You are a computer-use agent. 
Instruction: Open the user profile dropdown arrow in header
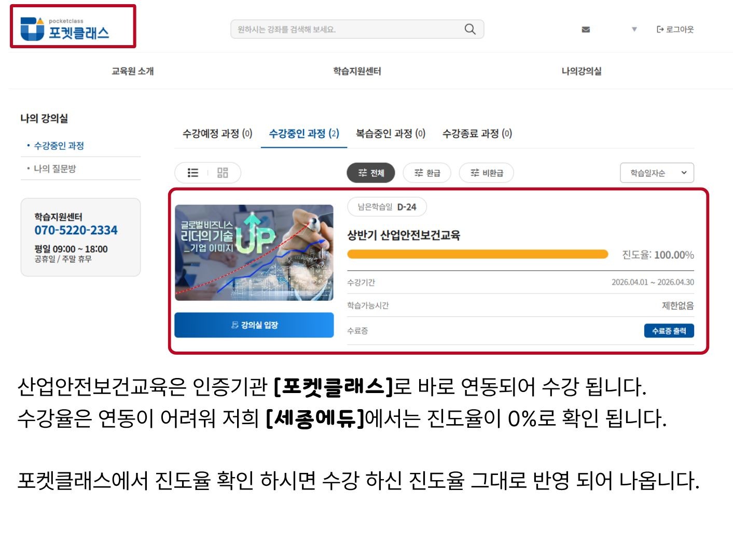[x=634, y=30]
